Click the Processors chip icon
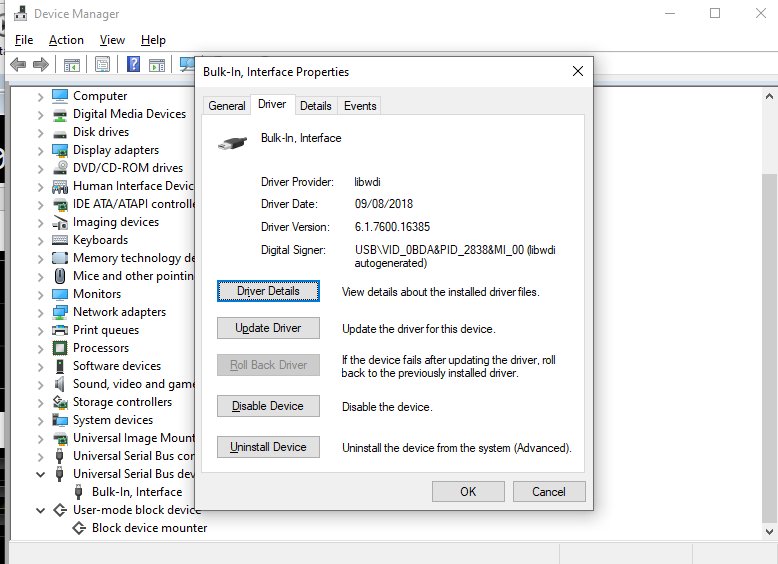Viewport: 778px width, 564px height. click(60, 348)
